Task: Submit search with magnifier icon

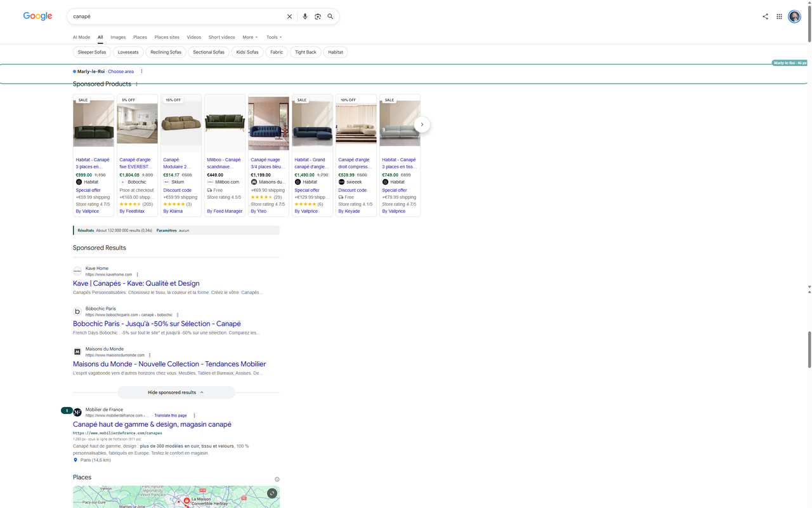Action: pos(331,17)
